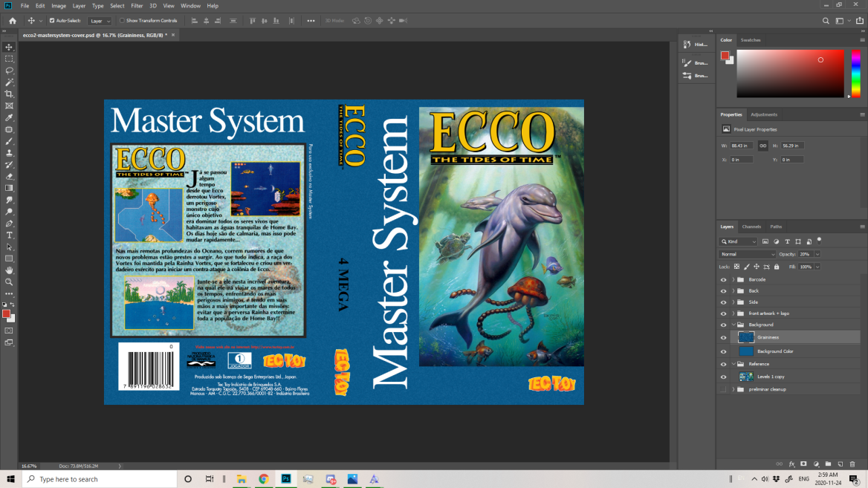Screen dimensions: 868x488
Task: Hide the Barcode group with eye icon
Action: pyautogui.click(x=723, y=279)
